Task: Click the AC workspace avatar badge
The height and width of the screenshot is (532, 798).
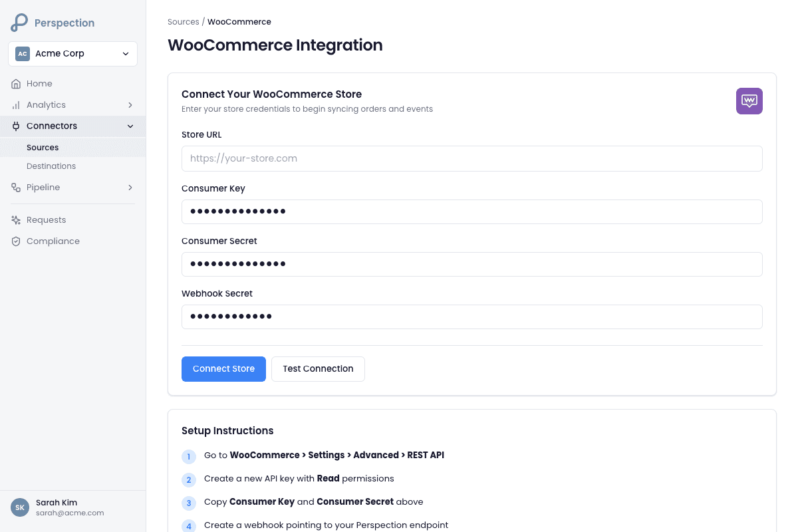Action: tap(23, 54)
